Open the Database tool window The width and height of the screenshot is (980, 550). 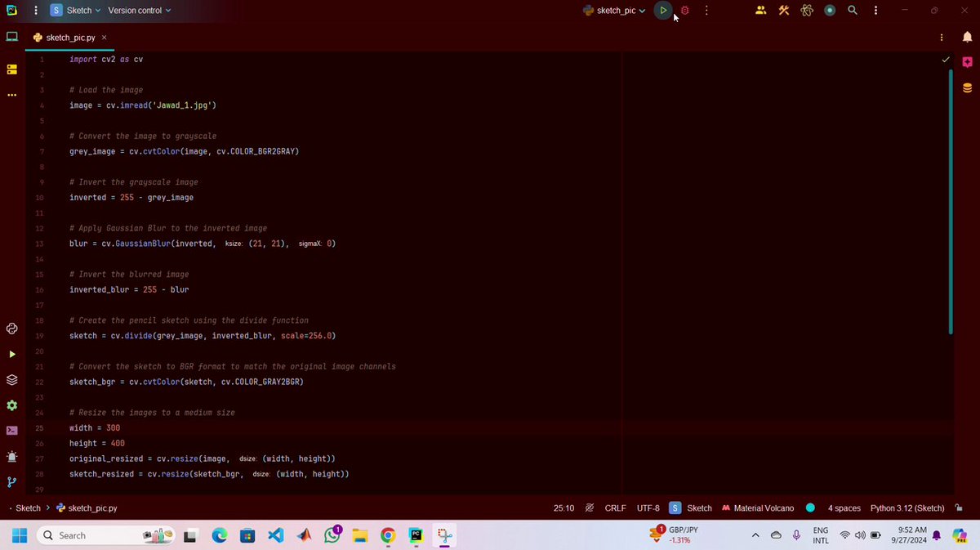click(967, 88)
